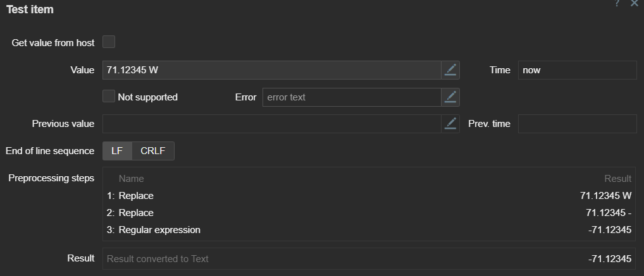
Task: Close the Test item dialog
Action: (635, 4)
